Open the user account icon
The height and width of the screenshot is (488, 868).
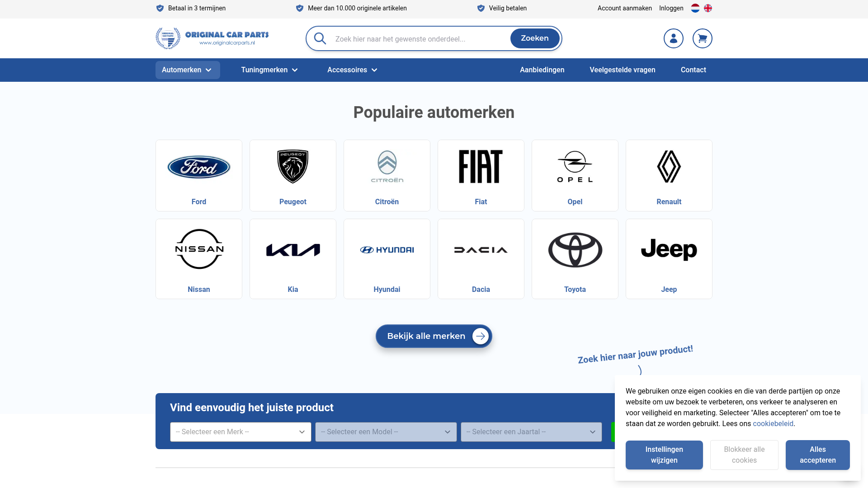click(673, 38)
